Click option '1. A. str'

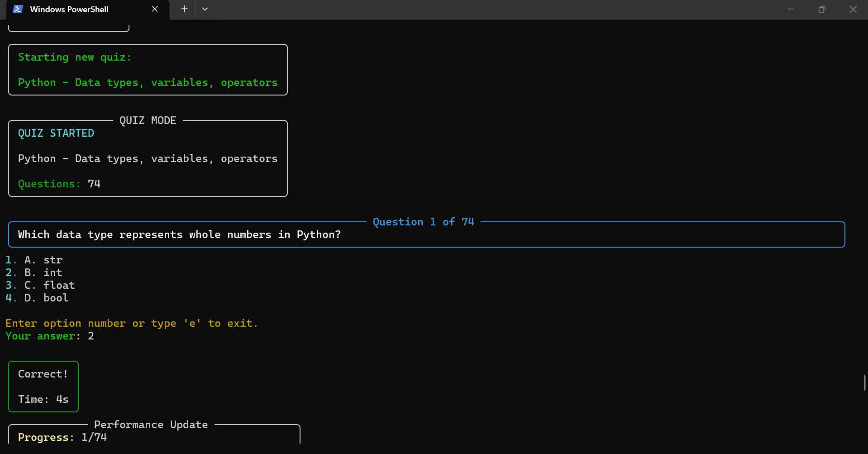(x=34, y=260)
